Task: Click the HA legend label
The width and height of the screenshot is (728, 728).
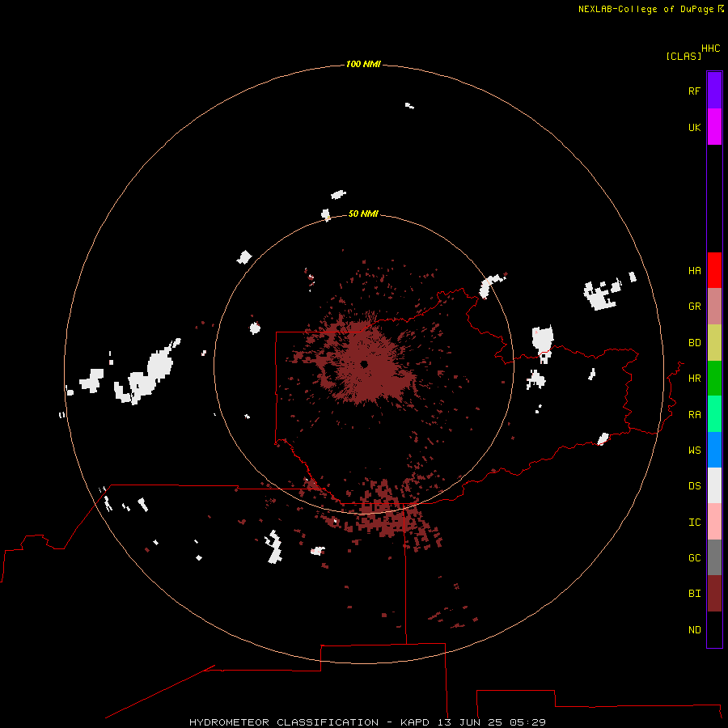Action: [694, 271]
